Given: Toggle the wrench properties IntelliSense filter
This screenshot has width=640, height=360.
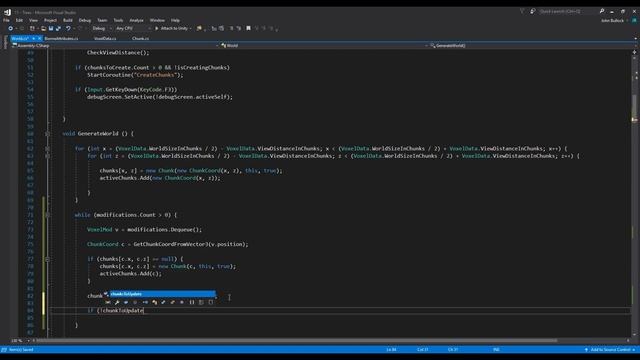Looking at the screenshot, I should click(117, 302).
